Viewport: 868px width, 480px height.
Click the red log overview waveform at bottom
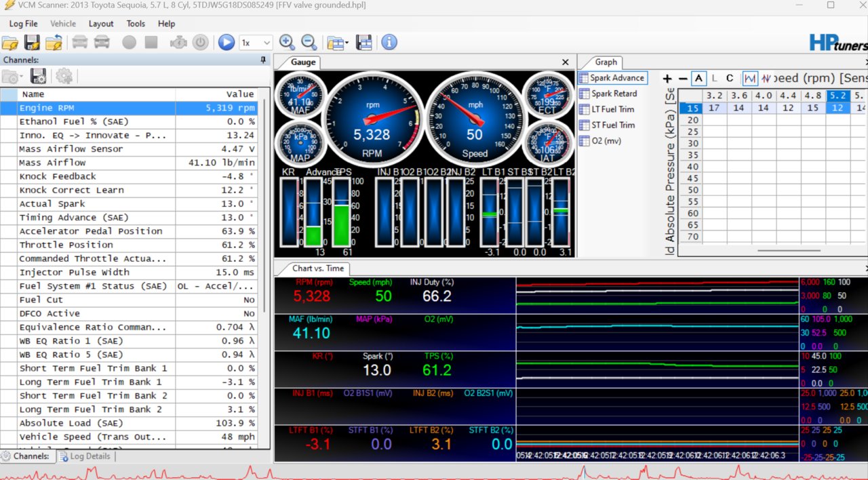(x=434, y=471)
